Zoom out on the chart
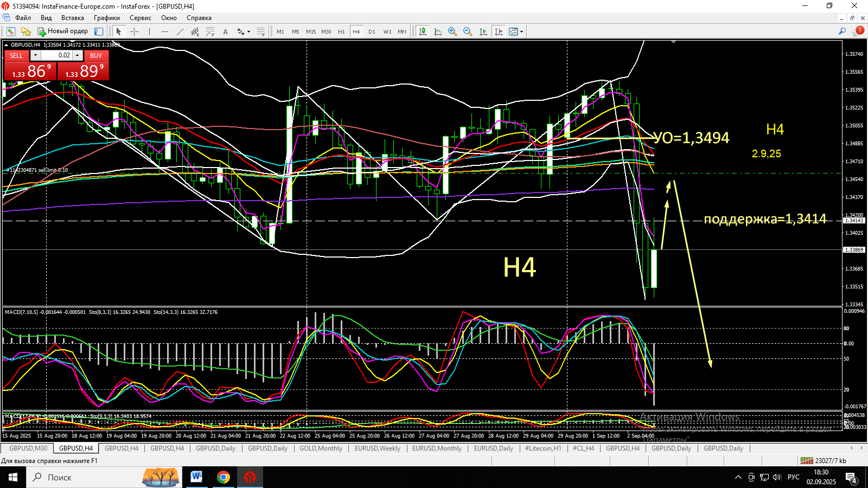This screenshot has height=488, width=868. tap(468, 31)
